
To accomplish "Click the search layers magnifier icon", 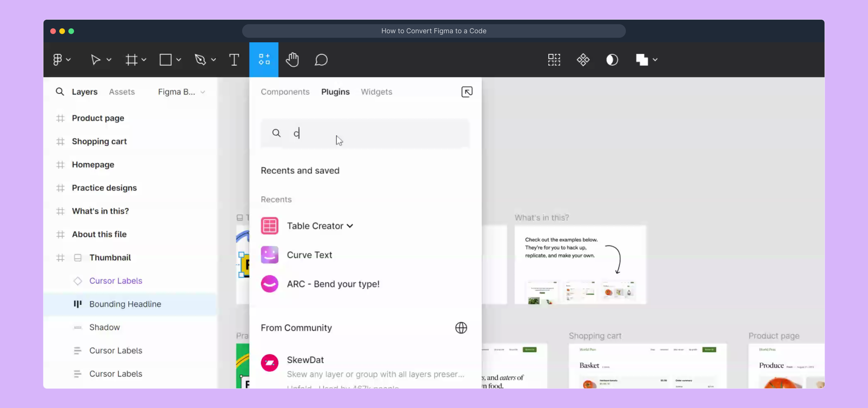I will [x=60, y=92].
